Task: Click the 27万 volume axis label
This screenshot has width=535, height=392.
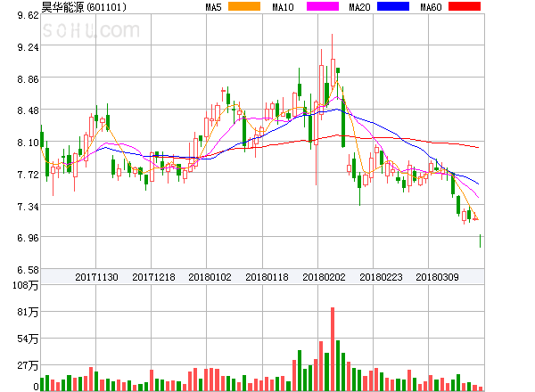Action: pos(28,366)
